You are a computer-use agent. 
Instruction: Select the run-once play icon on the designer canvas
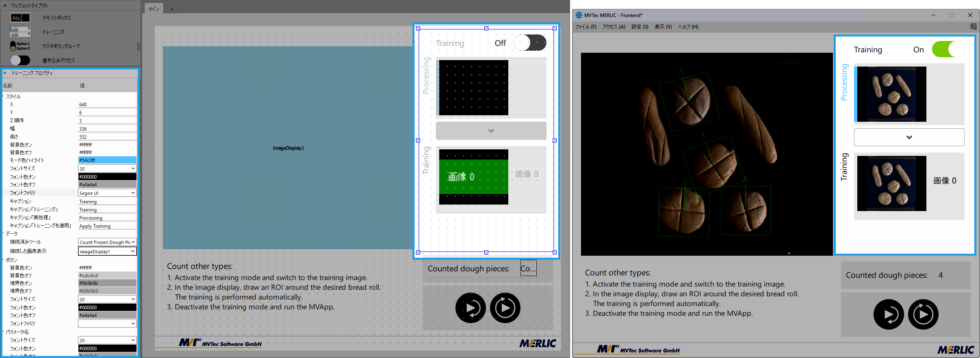click(x=470, y=308)
